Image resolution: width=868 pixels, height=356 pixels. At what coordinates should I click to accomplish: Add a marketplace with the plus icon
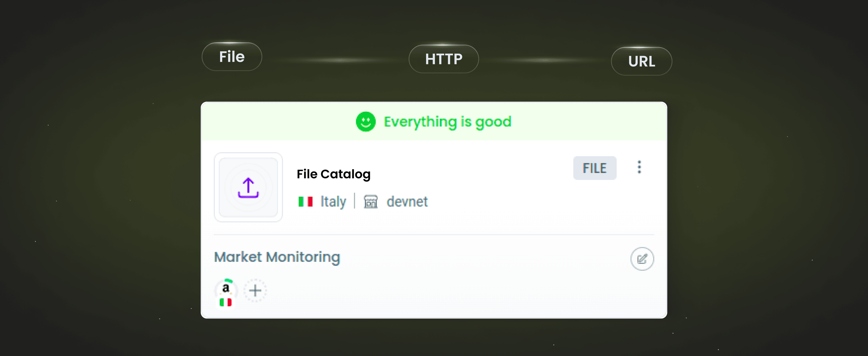[x=255, y=290]
